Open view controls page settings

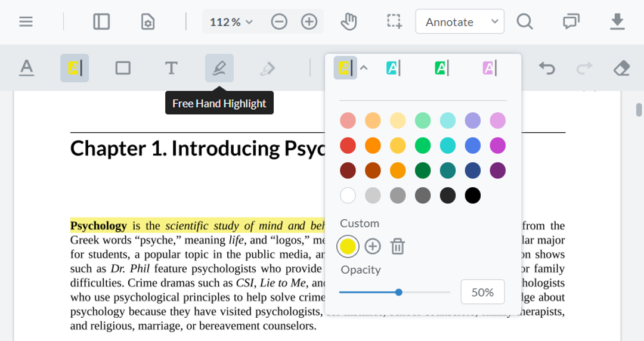click(148, 21)
